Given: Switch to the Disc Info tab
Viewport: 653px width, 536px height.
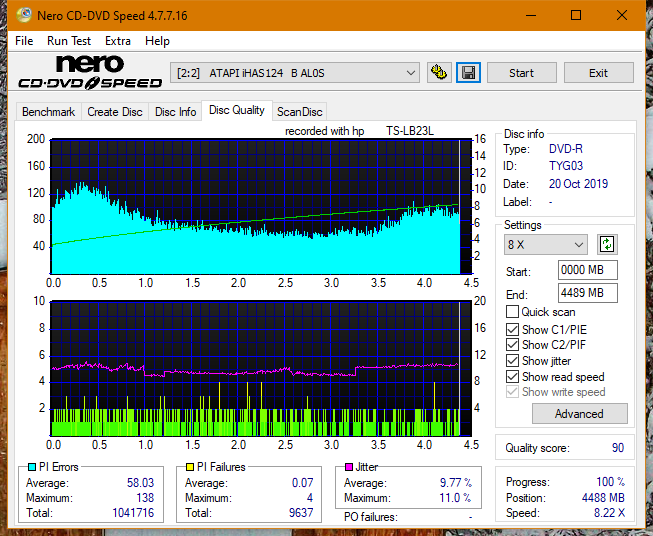Looking at the screenshot, I should pyautogui.click(x=175, y=112).
